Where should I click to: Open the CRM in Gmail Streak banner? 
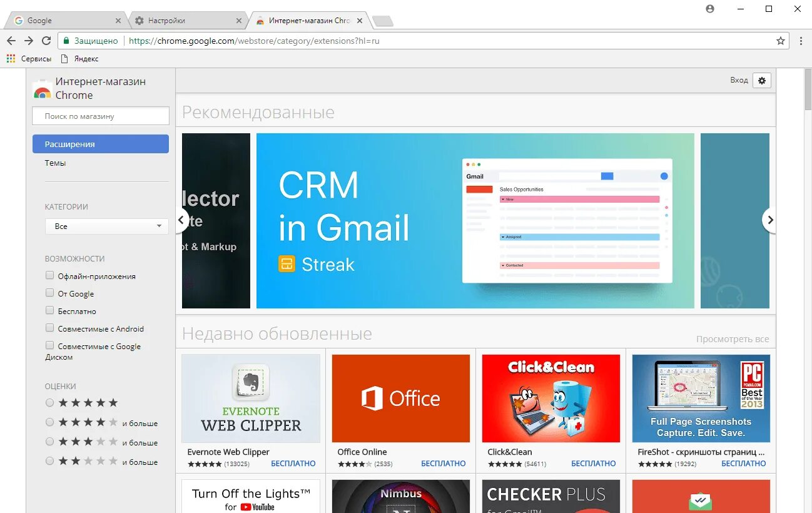coord(475,221)
